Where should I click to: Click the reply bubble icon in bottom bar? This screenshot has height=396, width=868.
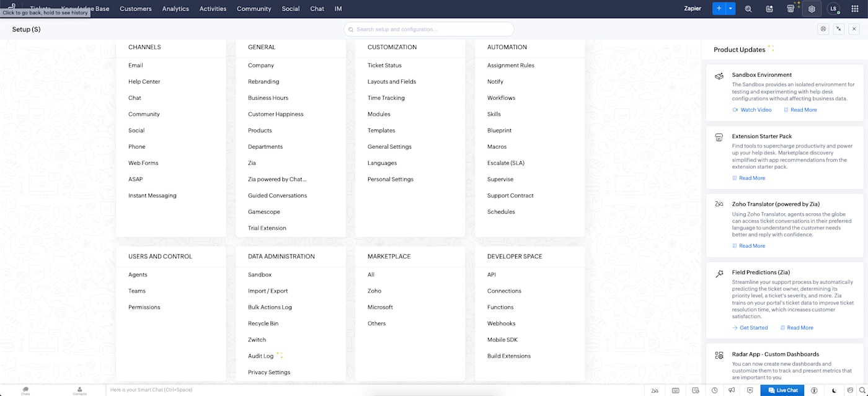[750, 390]
